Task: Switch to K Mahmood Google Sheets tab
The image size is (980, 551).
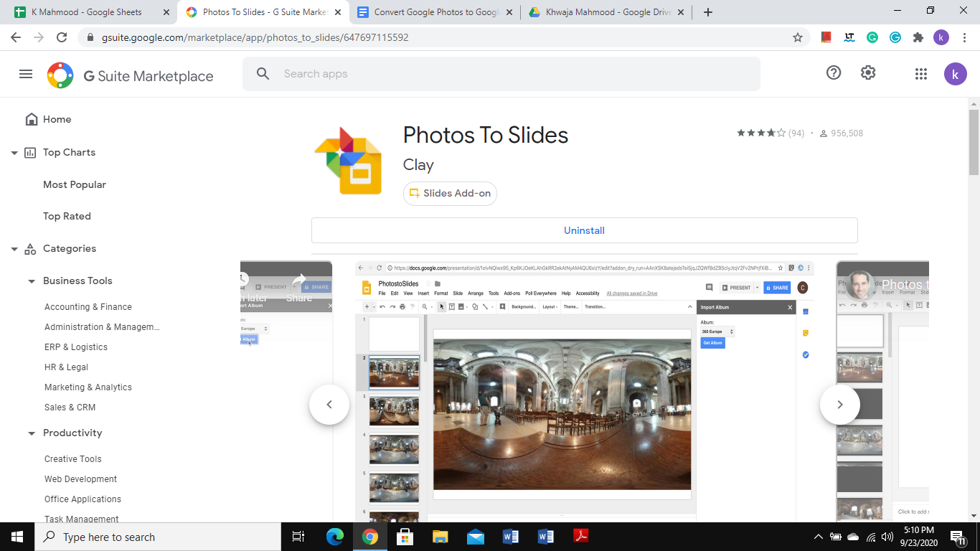Action: tap(92, 12)
